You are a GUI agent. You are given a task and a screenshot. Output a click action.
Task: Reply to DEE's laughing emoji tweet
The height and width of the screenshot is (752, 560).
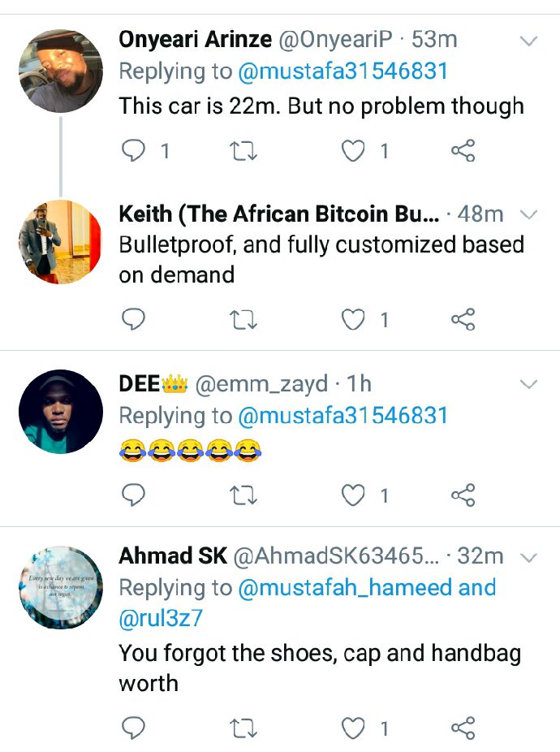pyautogui.click(x=133, y=495)
